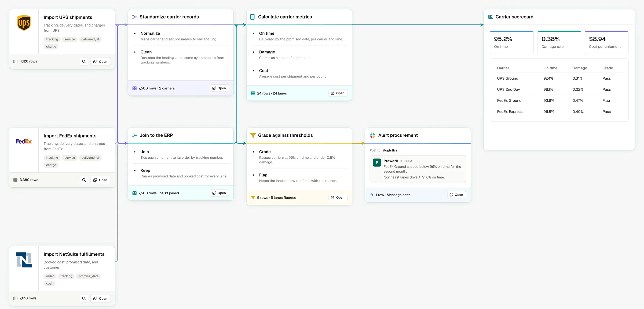Click the table icon next to 4,120 rows
The height and width of the screenshot is (309, 644).
coord(16,61)
